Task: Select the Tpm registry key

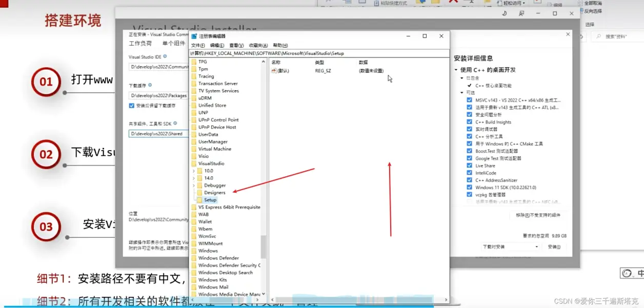Action: [203, 69]
